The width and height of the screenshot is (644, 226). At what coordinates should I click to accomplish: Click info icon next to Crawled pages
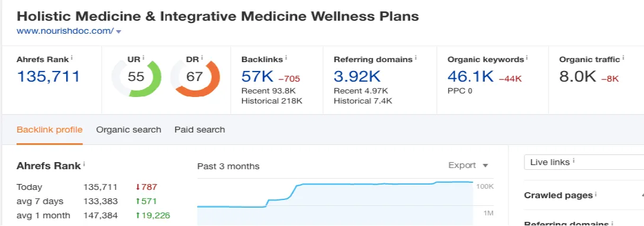(596, 195)
